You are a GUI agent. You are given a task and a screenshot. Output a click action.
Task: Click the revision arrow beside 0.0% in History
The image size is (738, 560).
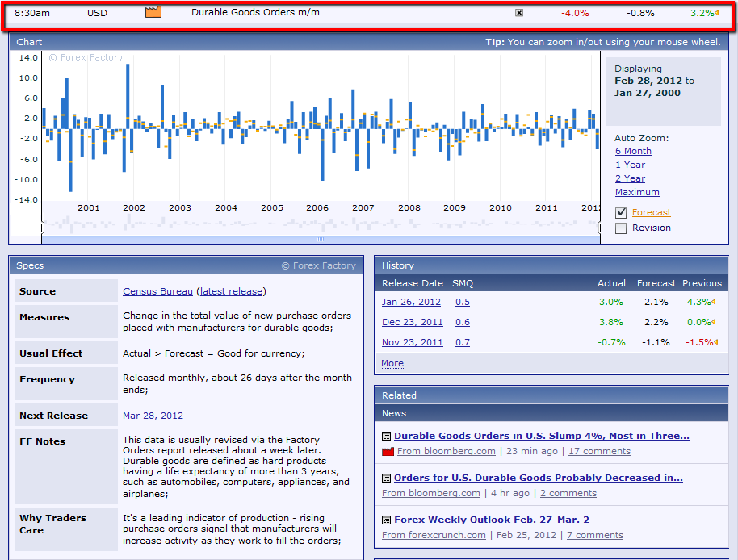point(714,322)
